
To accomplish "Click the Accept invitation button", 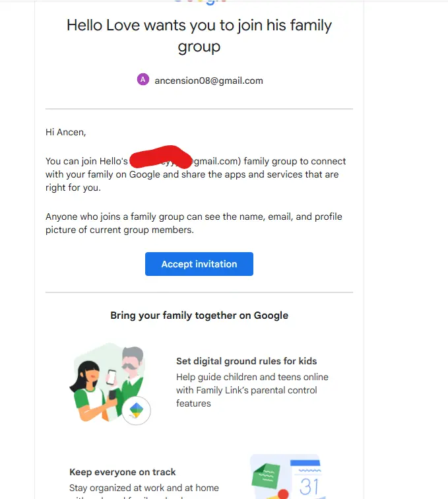I will click(x=199, y=264).
